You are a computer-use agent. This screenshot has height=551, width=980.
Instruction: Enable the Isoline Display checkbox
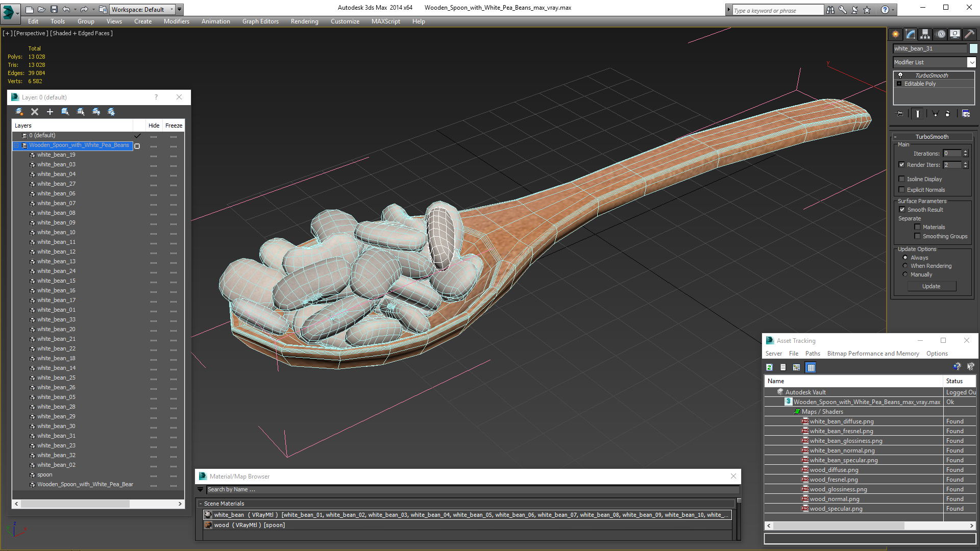coord(902,179)
